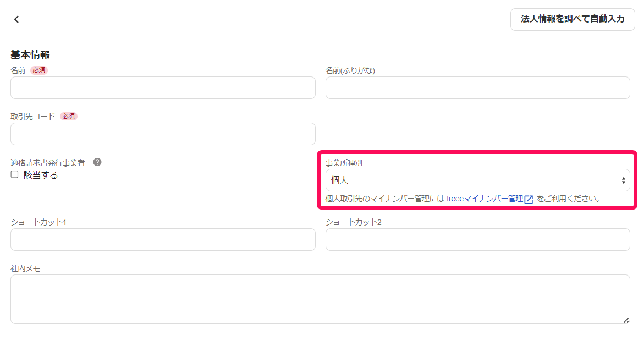Click the resize grip of 社内メモ textarea

[625, 320]
